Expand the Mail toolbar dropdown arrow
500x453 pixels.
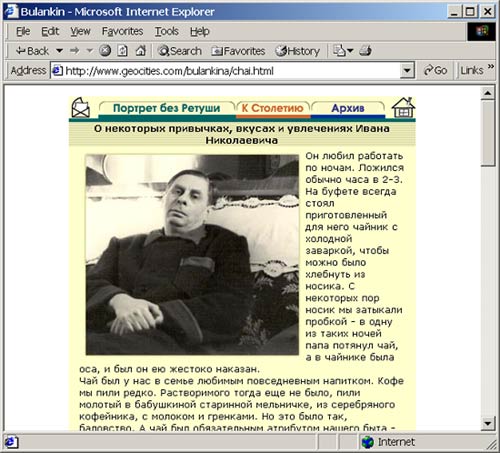[x=350, y=51]
